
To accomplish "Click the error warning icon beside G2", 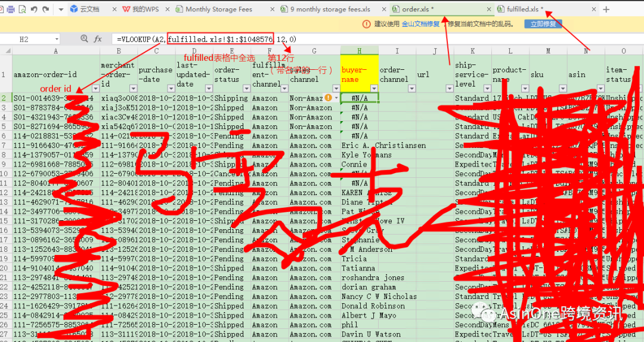I will [x=328, y=98].
